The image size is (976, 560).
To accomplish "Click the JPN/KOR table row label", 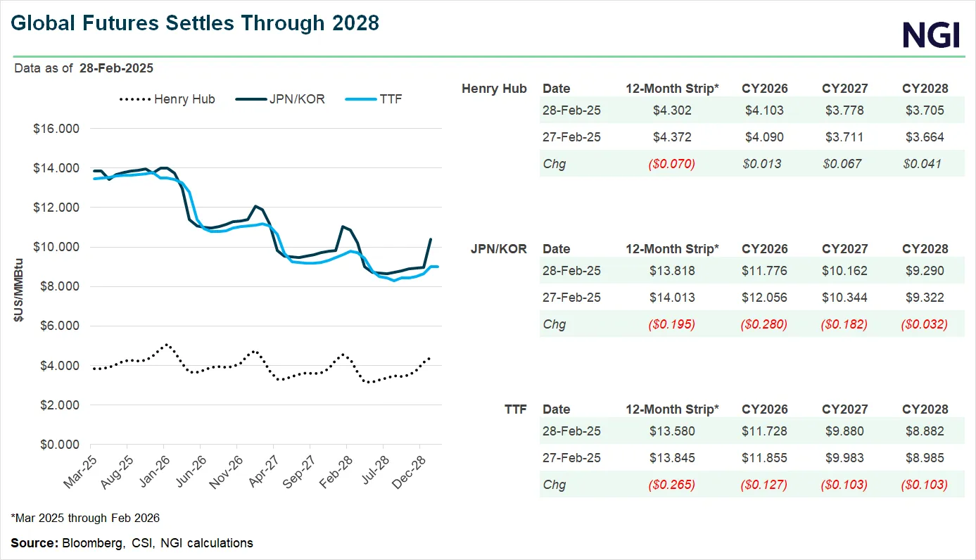I will pyautogui.click(x=498, y=248).
